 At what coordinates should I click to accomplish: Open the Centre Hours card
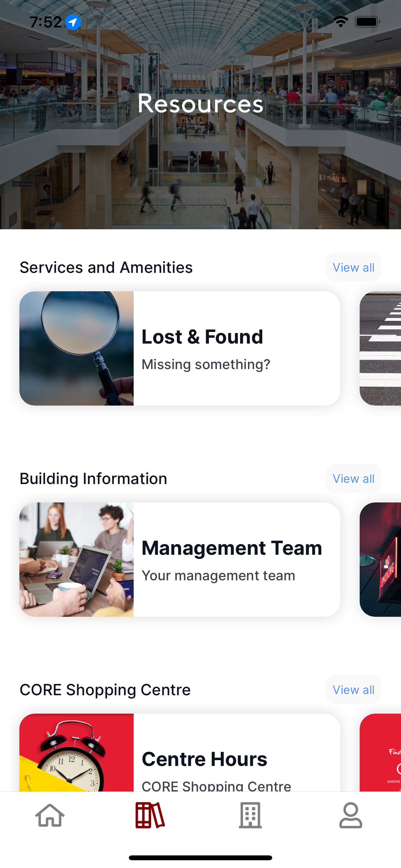[x=180, y=753]
